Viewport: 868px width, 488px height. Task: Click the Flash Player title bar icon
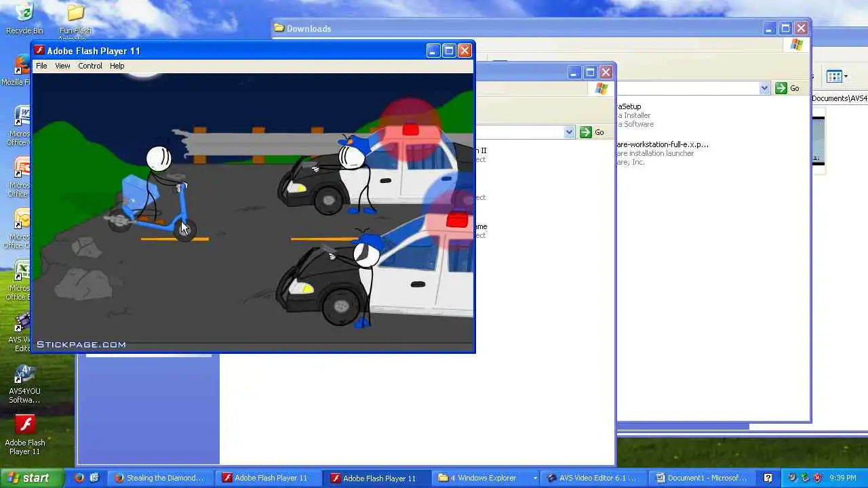coord(39,51)
